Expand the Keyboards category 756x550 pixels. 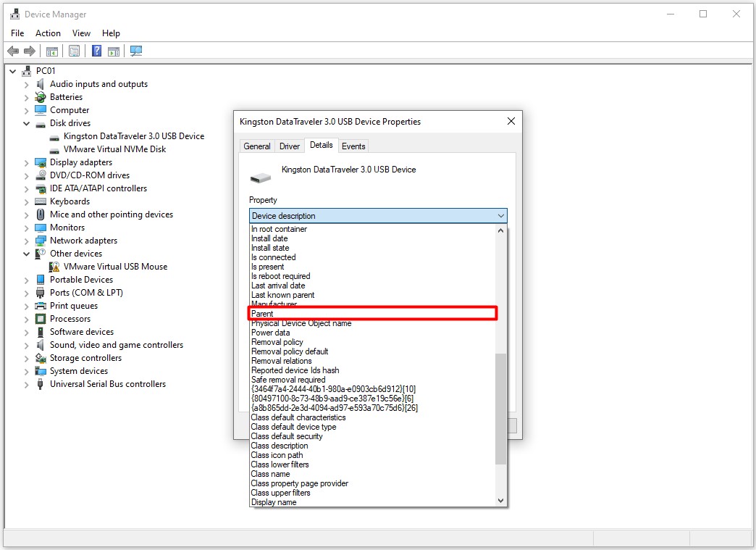tap(27, 201)
